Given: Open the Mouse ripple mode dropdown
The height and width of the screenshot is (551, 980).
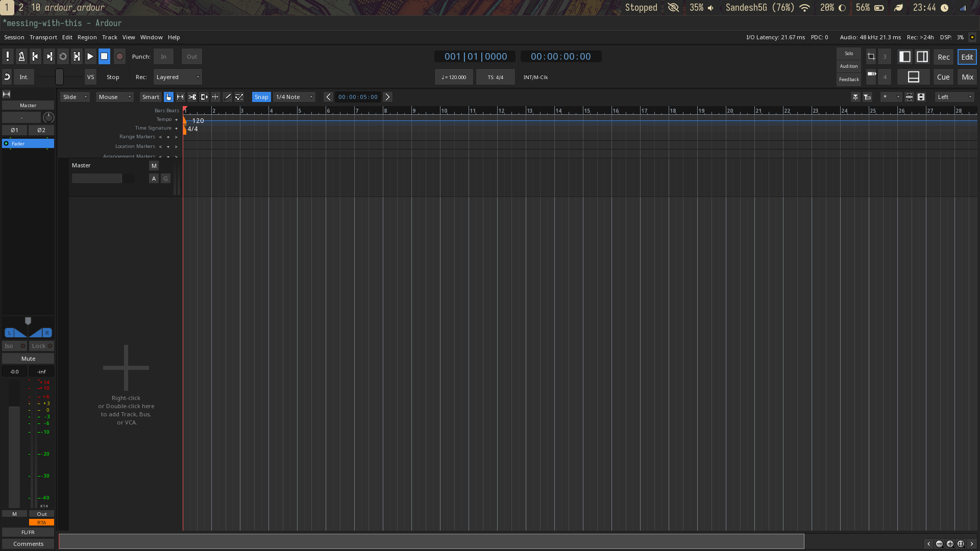Looking at the screenshot, I should [x=115, y=97].
